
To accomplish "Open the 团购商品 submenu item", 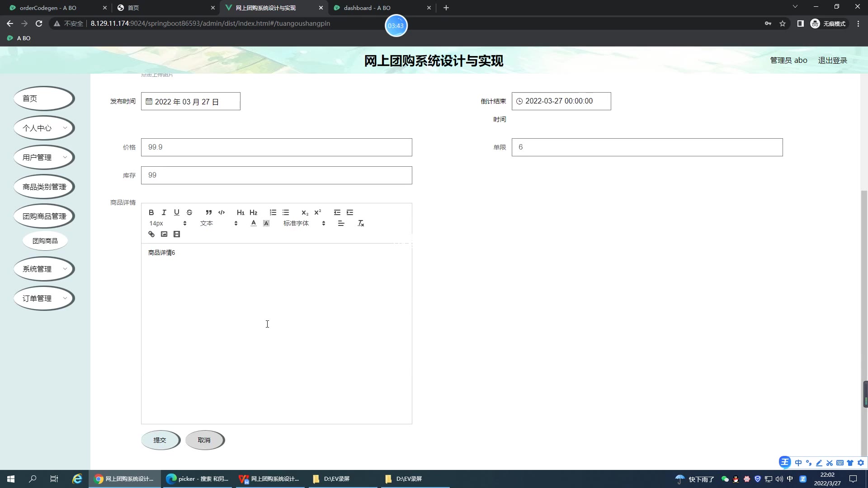I will click(x=45, y=241).
